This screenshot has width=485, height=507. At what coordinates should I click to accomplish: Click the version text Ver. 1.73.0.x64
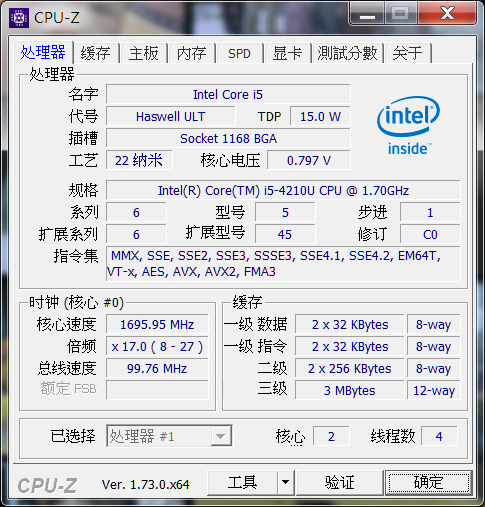(146, 484)
